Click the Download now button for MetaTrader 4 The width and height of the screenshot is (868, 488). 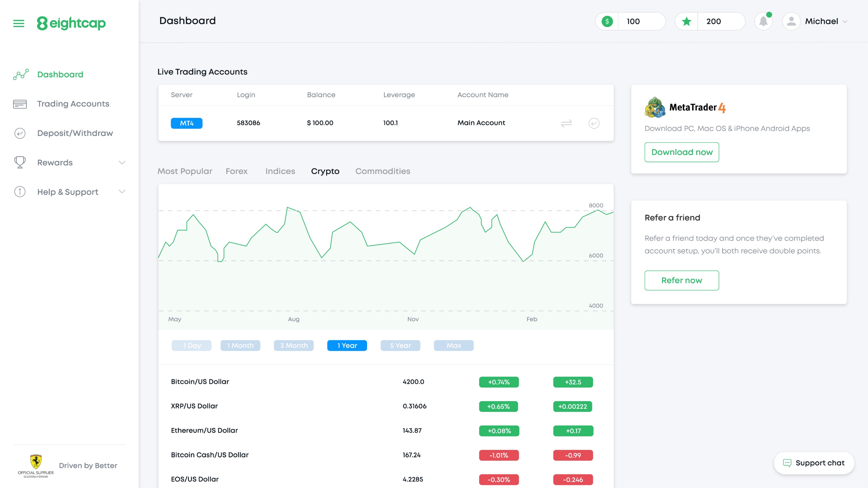pos(681,152)
